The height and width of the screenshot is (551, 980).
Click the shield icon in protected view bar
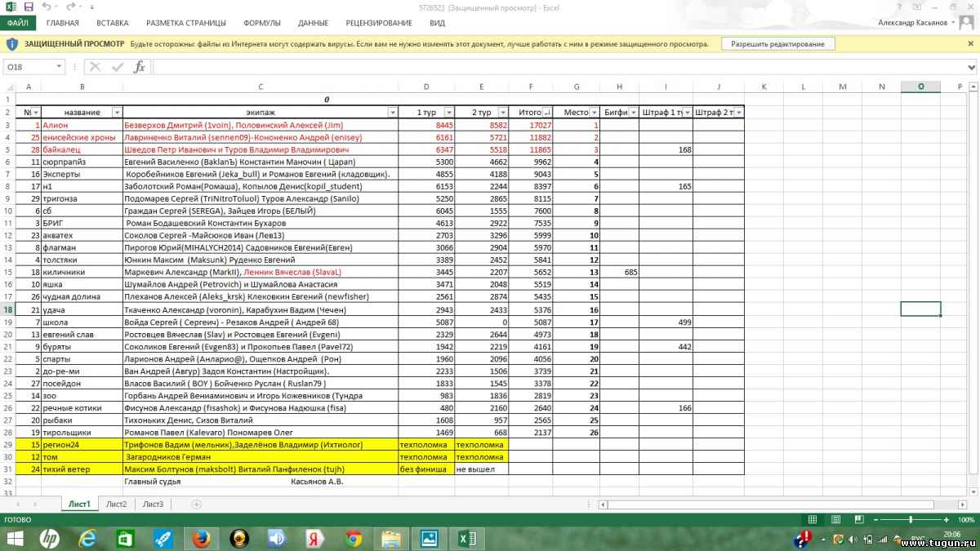click(12, 43)
